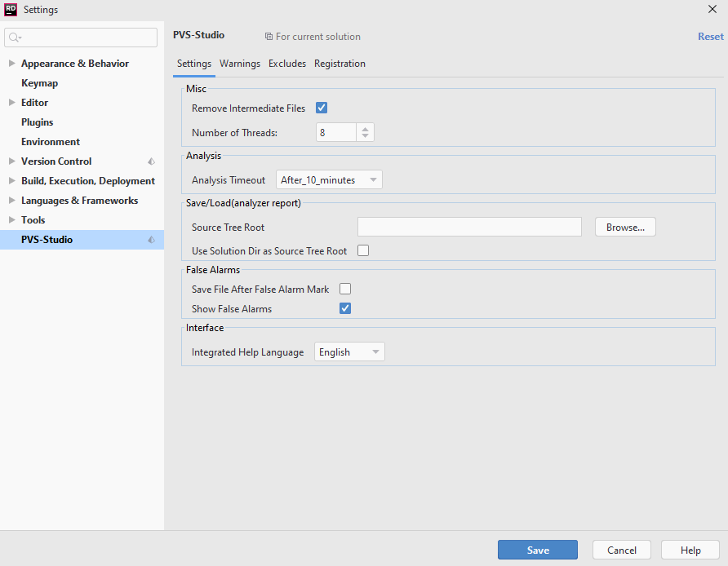Click the Source Tree Root text field
Viewport: 728px width, 566px height.
pyautogui.click(x=469, y=227)
